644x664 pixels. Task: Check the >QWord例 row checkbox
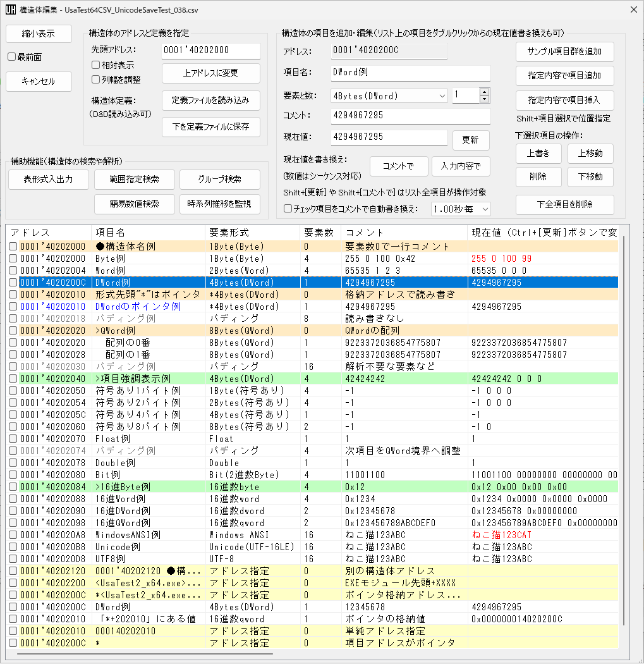13,330
